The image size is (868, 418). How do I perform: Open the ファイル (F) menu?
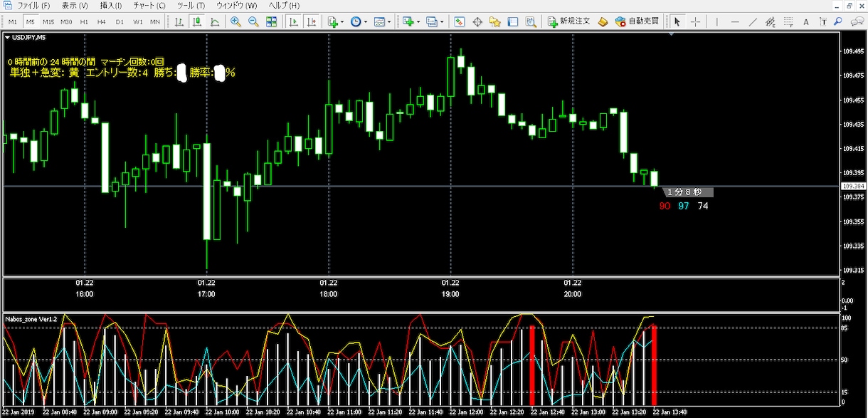(x=33, y=5)
